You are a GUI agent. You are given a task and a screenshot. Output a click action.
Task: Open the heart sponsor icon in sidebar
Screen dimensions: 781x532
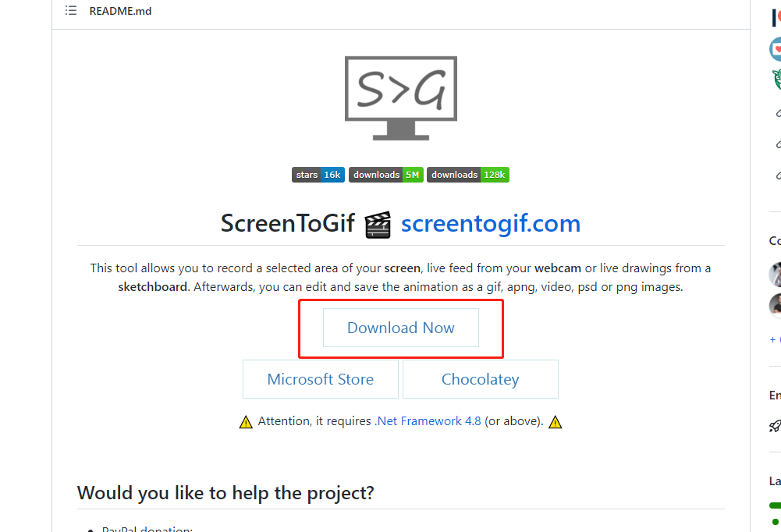776,49
